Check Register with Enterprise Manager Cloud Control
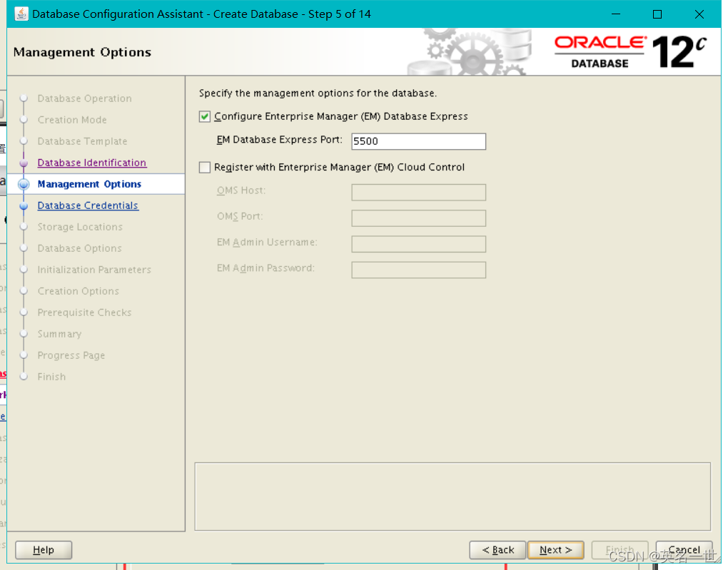 tap(205, 167)
